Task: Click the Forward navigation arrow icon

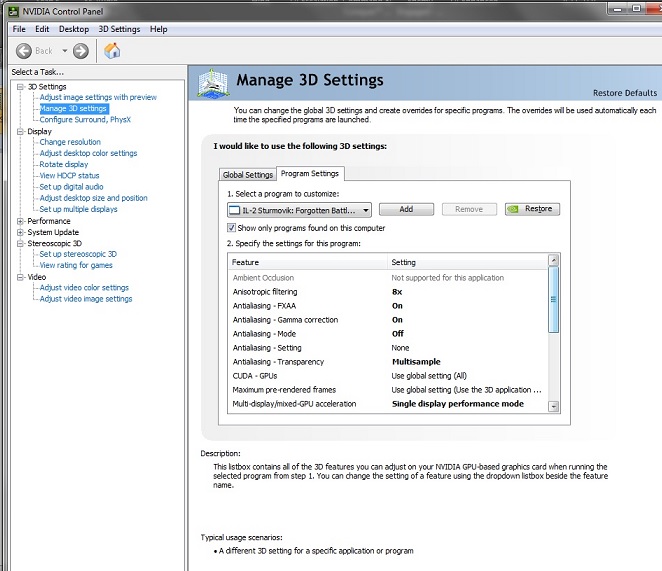Action: (x=81, y=51)
